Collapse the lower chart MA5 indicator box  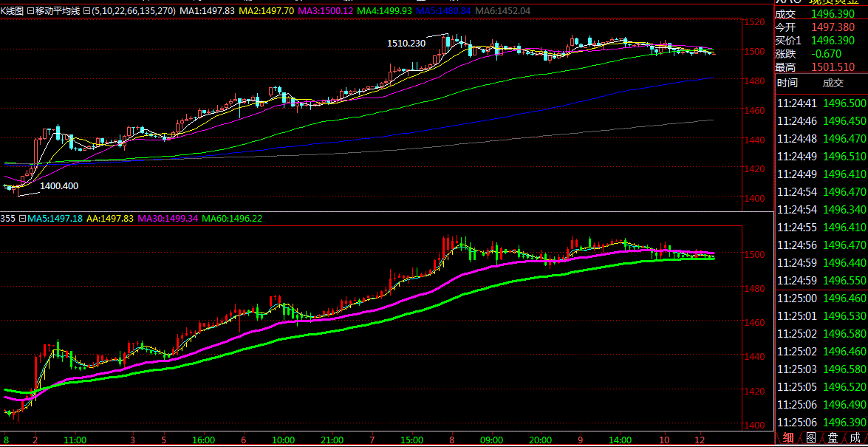[x=22, y=219]
